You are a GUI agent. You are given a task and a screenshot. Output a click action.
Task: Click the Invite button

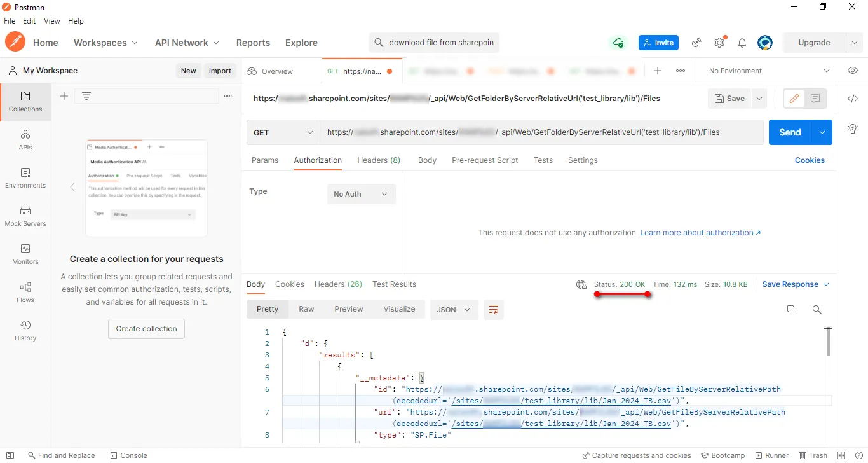pos(658,43)
